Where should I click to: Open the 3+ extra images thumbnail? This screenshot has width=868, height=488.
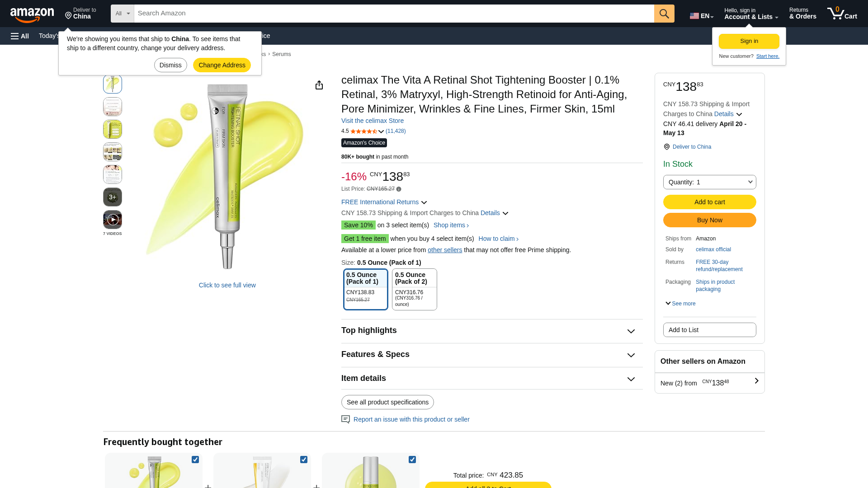[112, 197]
